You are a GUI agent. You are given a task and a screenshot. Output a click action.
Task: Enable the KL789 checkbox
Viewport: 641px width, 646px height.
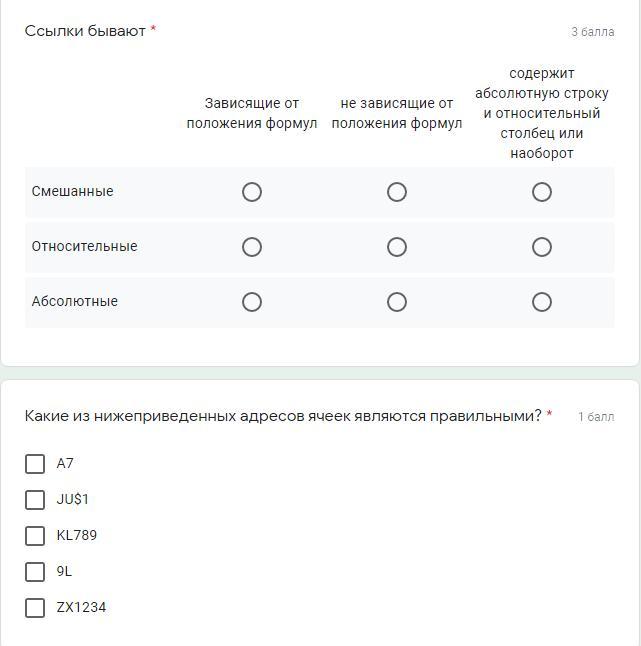click(x=35, y=536)
